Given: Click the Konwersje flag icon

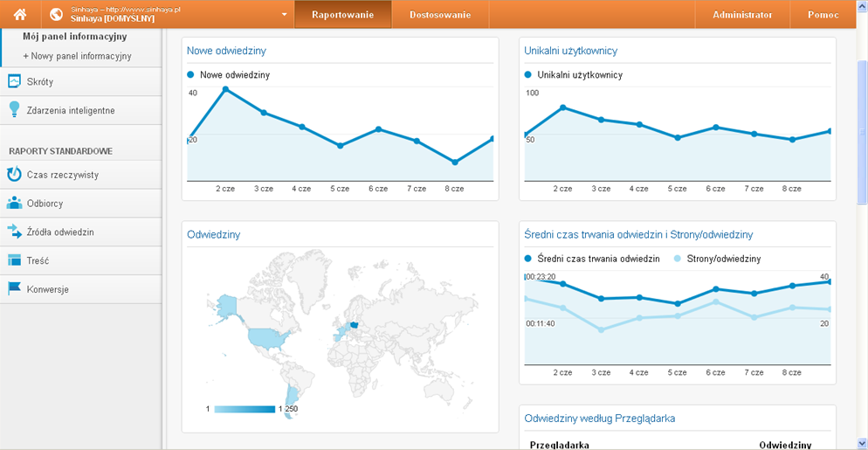Looking at the screenshot, I should (x=14, y=289).
